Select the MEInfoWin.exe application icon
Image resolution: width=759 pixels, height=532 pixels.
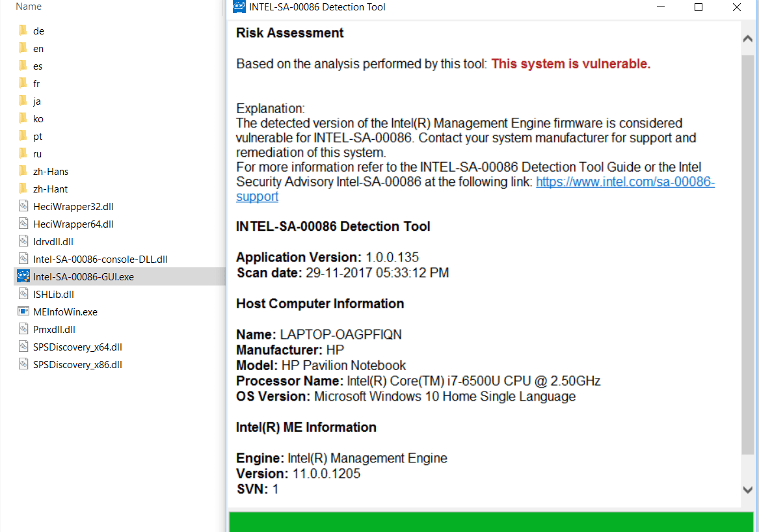point(23,312)
